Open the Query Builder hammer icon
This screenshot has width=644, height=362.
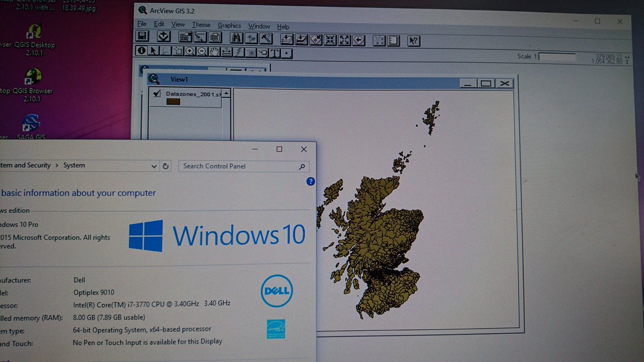[x=266, y=39]
